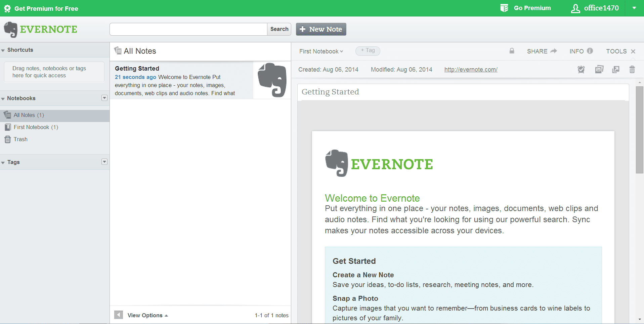The width and height of the screenshot is (644, 324).
Task: Open the http://evernote.com/ source link
Action: [x=471, y=70]
